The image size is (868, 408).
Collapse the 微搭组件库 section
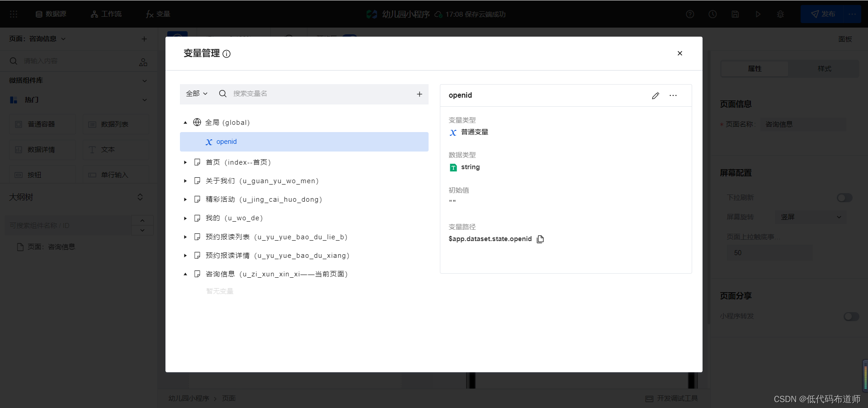pyautogui.click(x=145, y=81)
